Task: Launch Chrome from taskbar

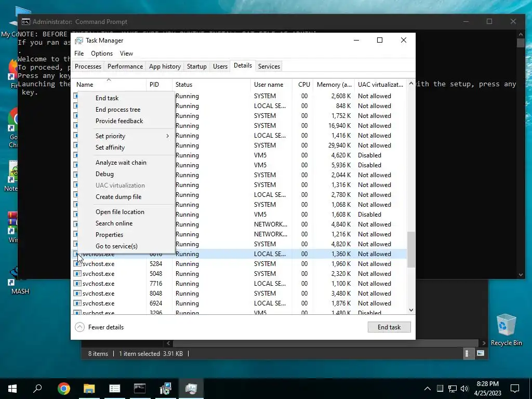Action: 63,388
